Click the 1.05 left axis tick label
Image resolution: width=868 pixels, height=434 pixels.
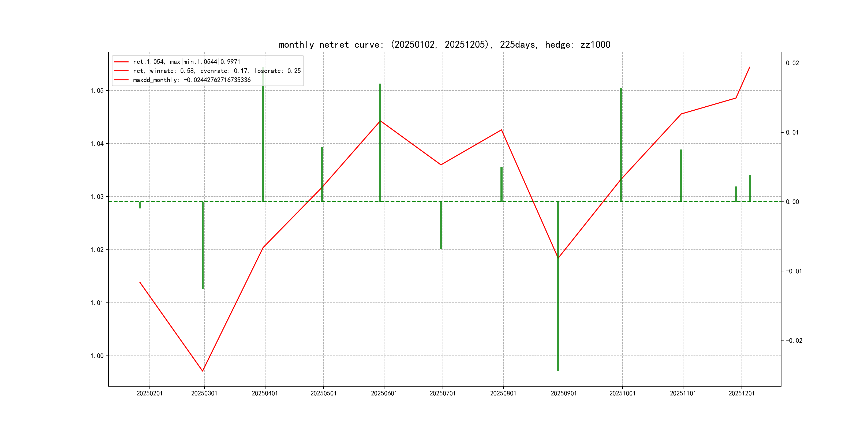point(97,91)
